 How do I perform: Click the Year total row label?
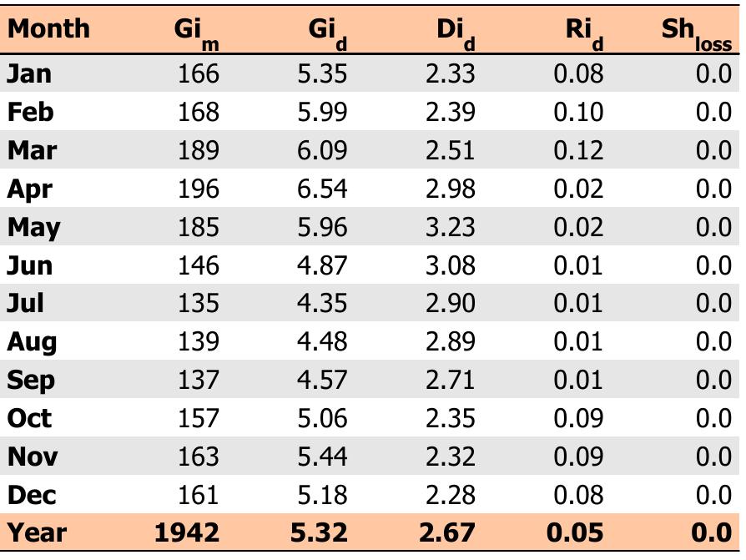click(x=37, y=532)
